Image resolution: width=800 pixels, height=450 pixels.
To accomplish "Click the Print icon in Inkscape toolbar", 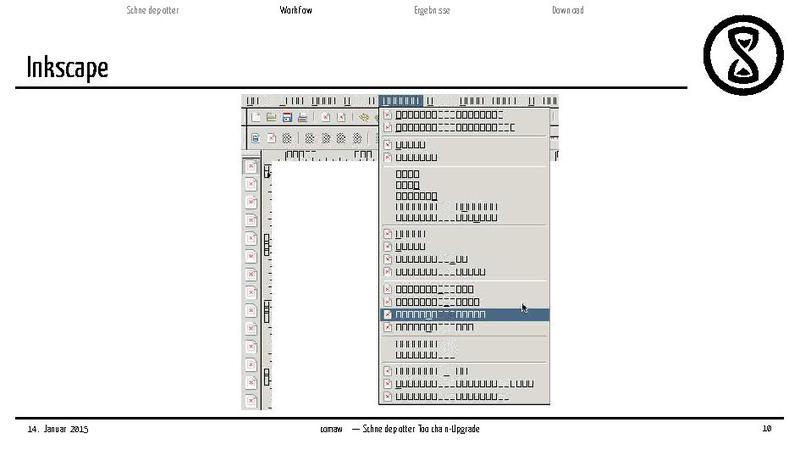I will point(302,117).
